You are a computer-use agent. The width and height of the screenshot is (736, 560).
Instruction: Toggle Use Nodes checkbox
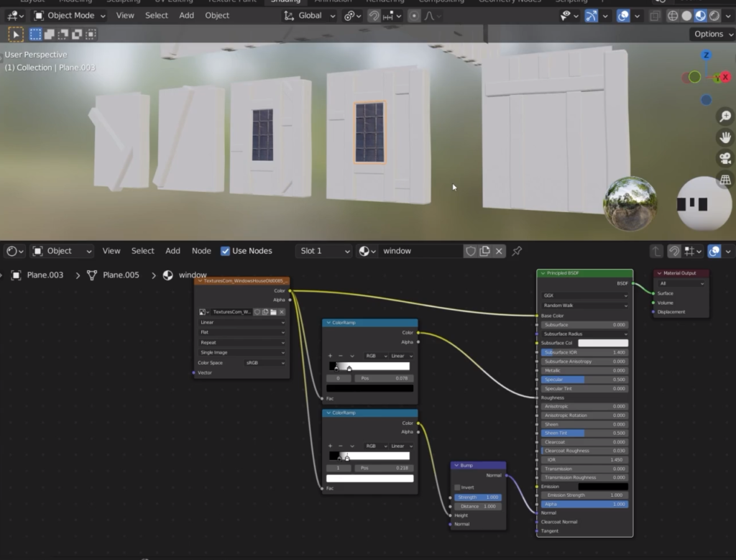(x=225, y=251)
